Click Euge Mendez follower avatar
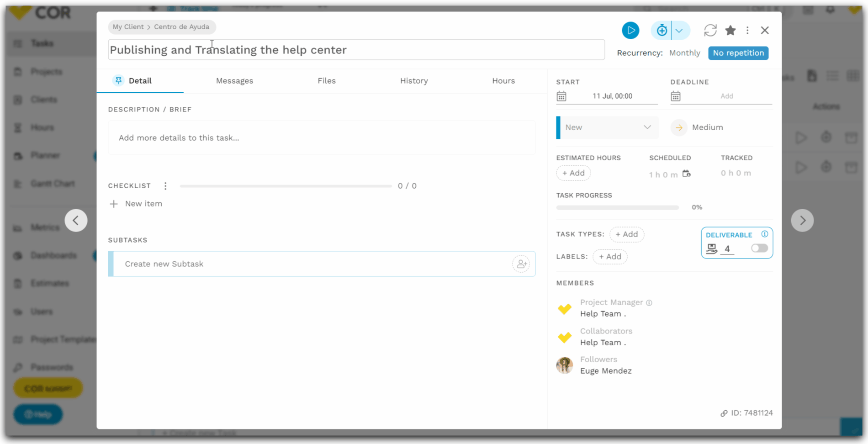 [x=565, y=365]
